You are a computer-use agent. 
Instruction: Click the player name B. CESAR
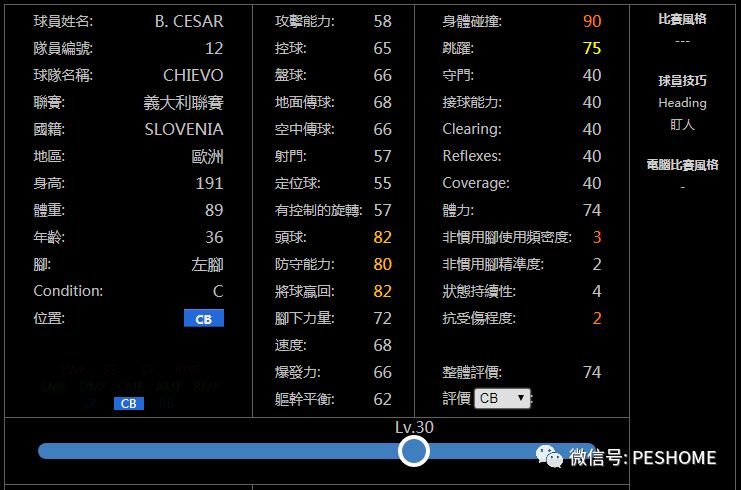pos(189,21)
